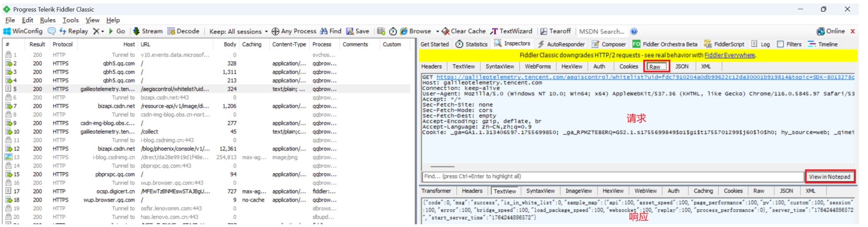Replay the selected sessions
The width and height of the screenshot is (868, 227).
pyautogui.click(x=74, y=31)
